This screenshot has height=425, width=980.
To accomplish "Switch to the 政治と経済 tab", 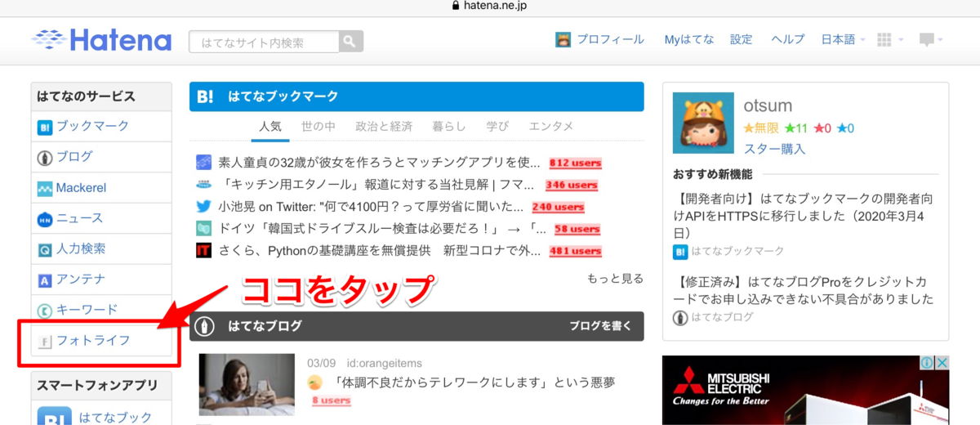I will tap(384, 126).
